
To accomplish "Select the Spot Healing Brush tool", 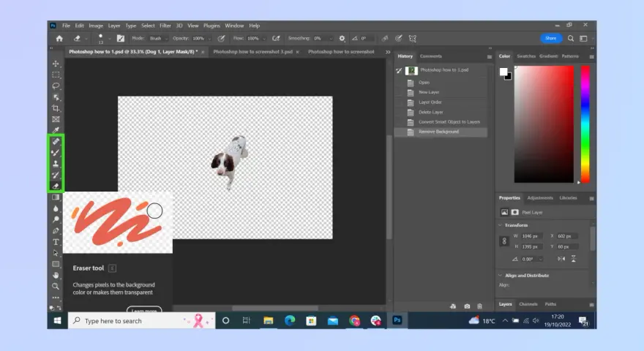I will coord(56,142).
